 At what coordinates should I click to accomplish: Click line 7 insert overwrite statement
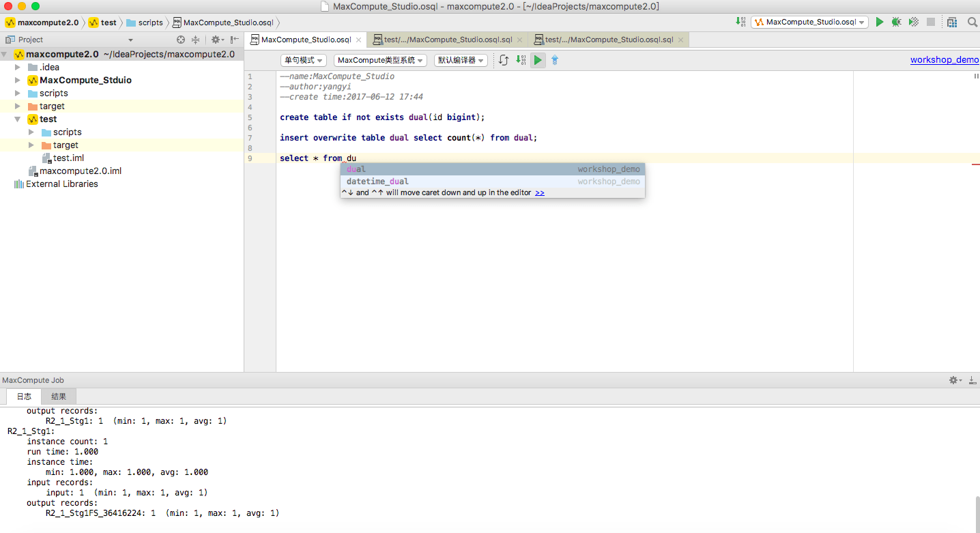(409, 138)
